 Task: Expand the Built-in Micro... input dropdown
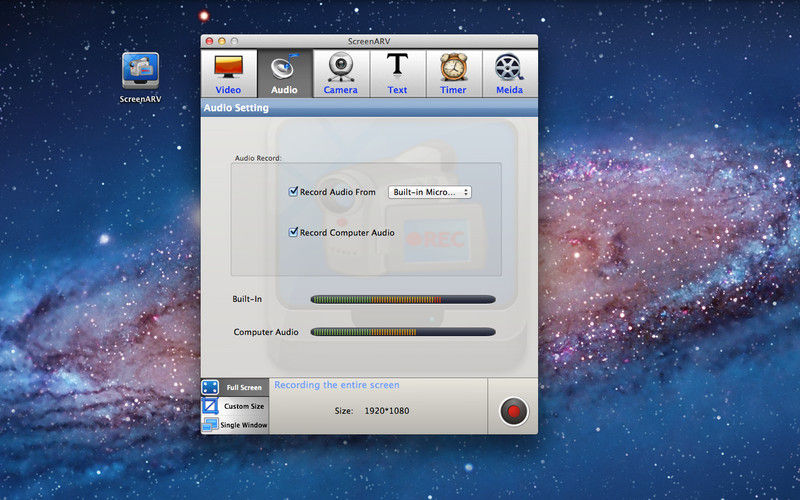pos(429,192)
